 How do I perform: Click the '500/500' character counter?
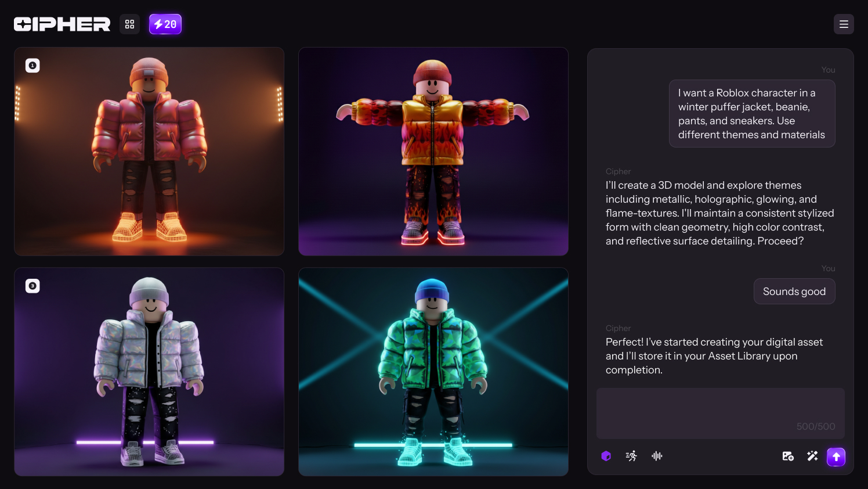pos(816,426)
